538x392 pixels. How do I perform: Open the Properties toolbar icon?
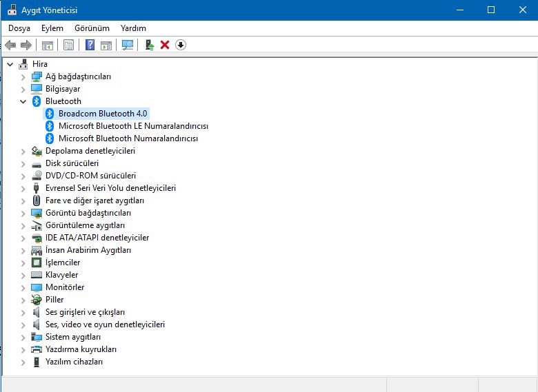68,45
